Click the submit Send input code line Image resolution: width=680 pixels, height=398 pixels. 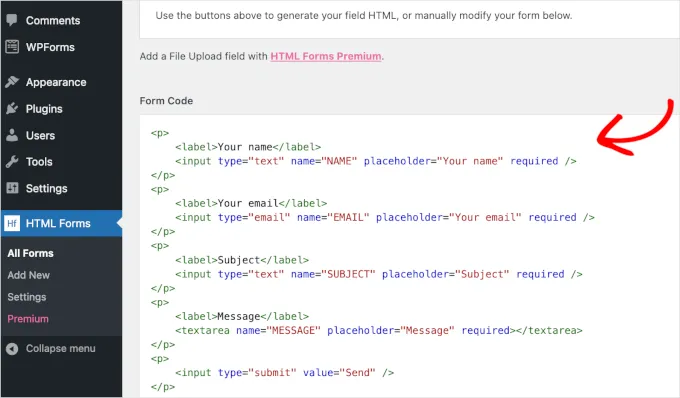284,373
